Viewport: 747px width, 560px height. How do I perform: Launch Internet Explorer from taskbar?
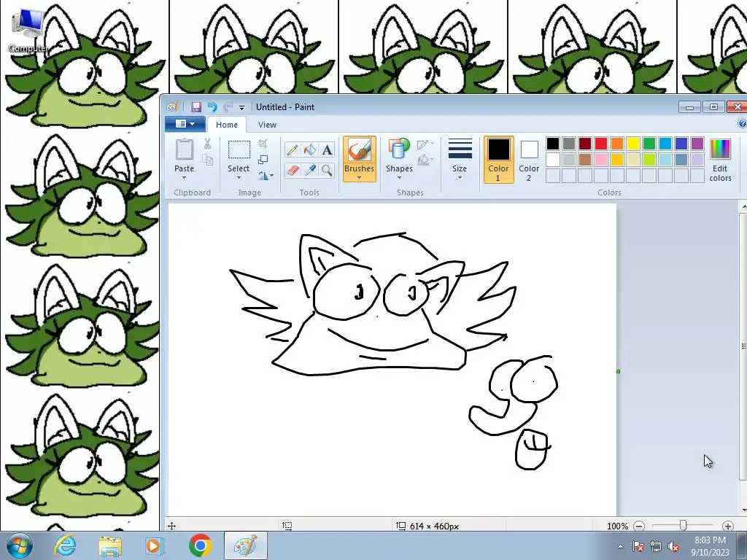tap(64, 545)
